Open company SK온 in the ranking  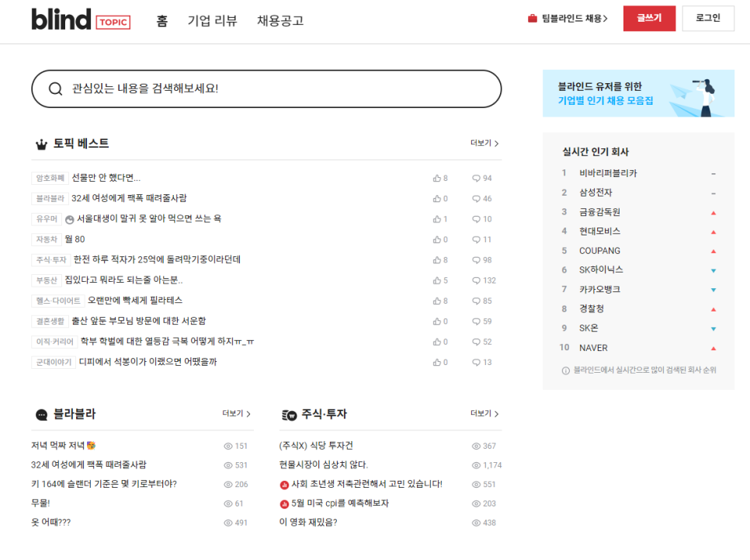point(589,329)
